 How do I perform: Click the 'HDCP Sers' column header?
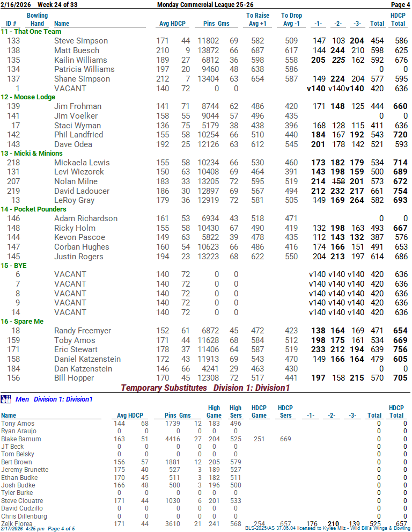pyautogui.click(x=285, y=412)
